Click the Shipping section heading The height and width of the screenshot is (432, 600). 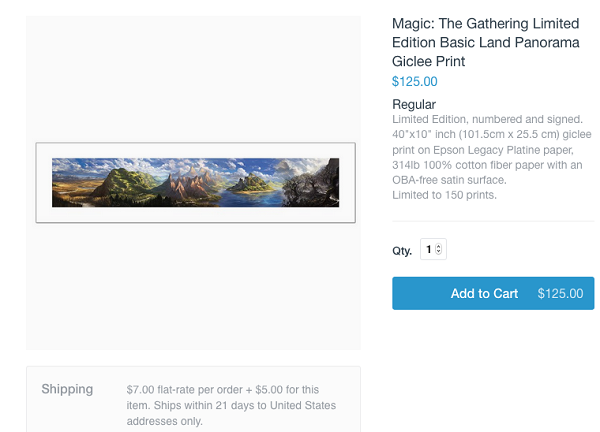67,389
